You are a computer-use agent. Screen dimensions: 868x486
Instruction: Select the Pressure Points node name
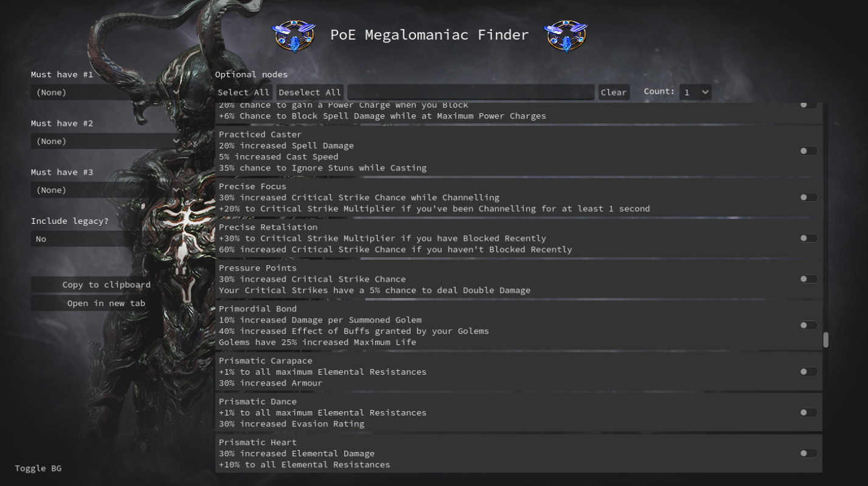tap(258, 268)
